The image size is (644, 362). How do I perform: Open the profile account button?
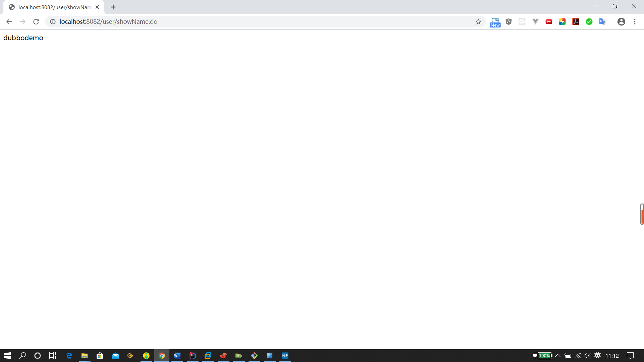tap(621, 22)
